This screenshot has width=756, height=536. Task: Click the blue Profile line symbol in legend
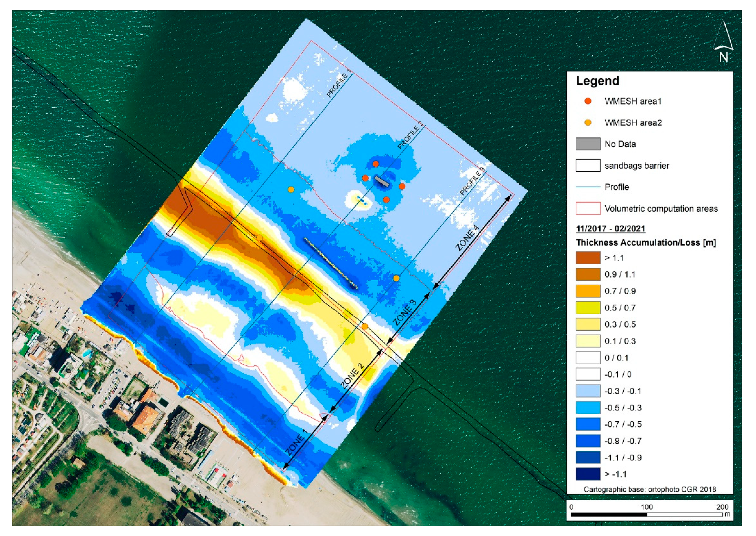(587, 187)
